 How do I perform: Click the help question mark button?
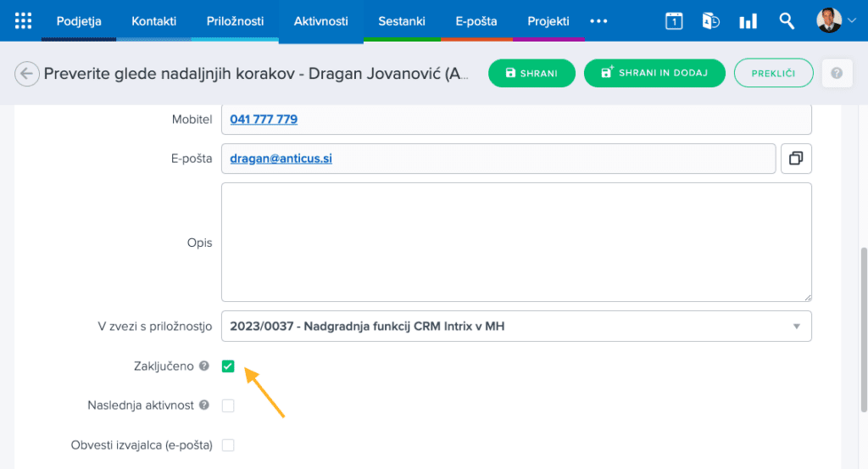(837, 74)
